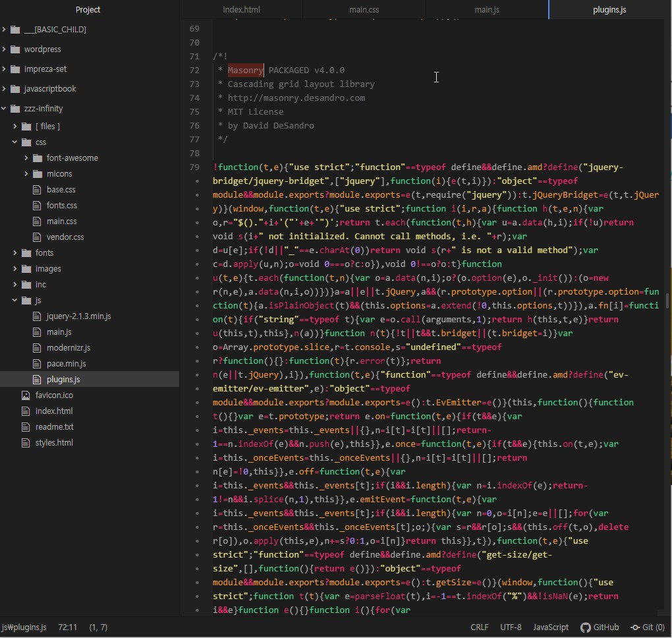Click the micons folder icon
Image resolution: width=672 pixels, height=638 pixels.
pos(38,173)
